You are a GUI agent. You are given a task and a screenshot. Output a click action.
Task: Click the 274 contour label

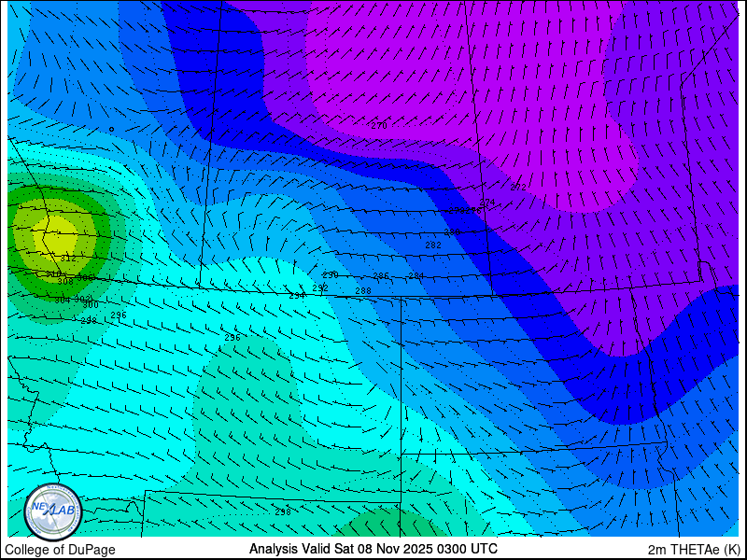click(x=487, y=203)
